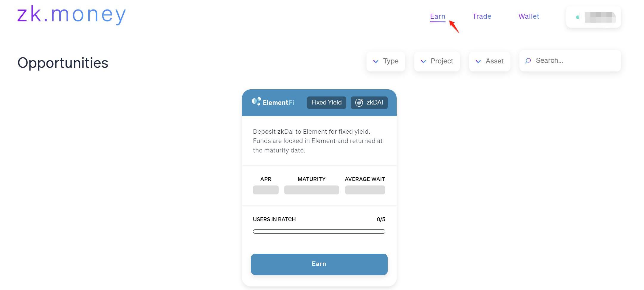This screenshot has width=644, height=290.
Task: Click the zk.money logo
Action: [72, 15]
